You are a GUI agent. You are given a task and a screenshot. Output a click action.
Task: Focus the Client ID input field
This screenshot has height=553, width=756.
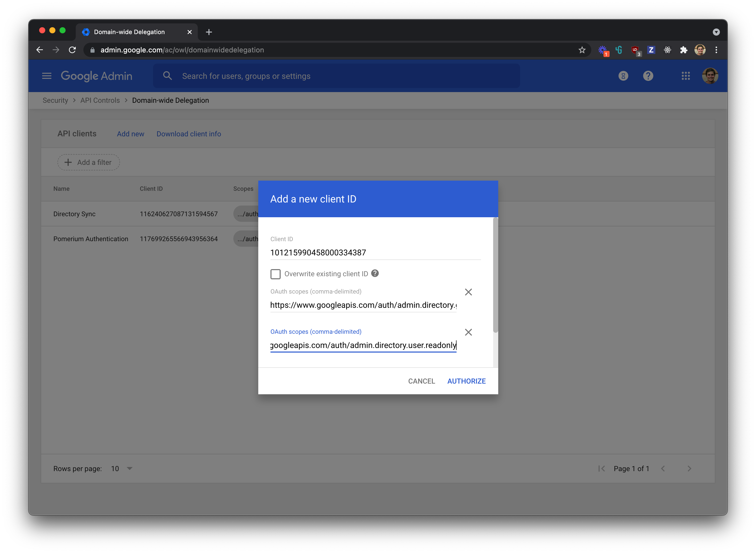[375, 252]
